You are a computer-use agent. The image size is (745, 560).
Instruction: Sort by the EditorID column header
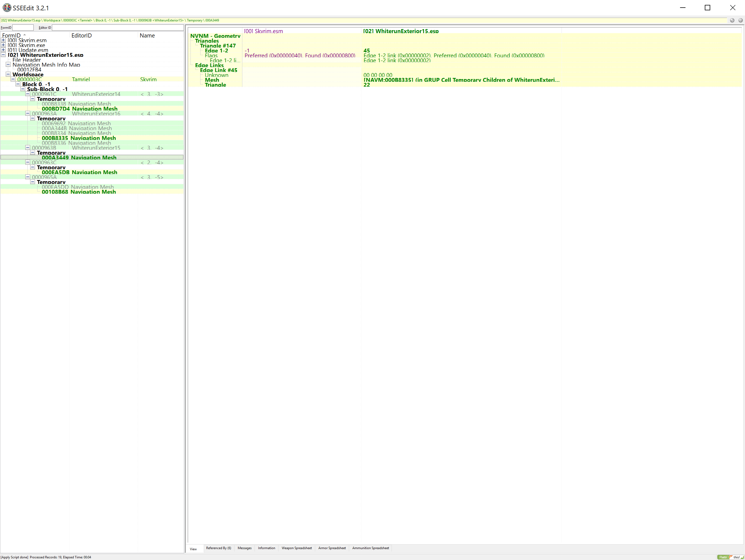click(104, 35)
